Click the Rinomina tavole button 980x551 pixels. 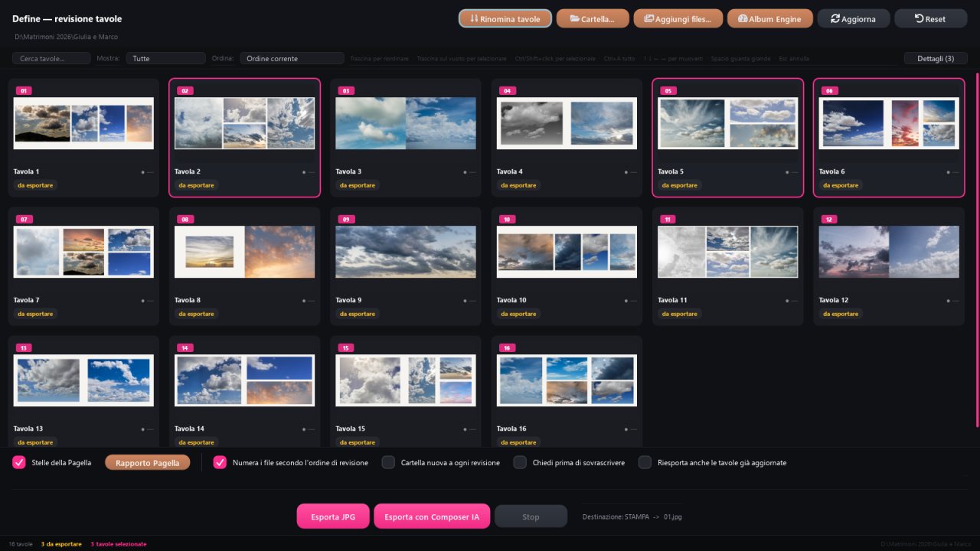505,18
